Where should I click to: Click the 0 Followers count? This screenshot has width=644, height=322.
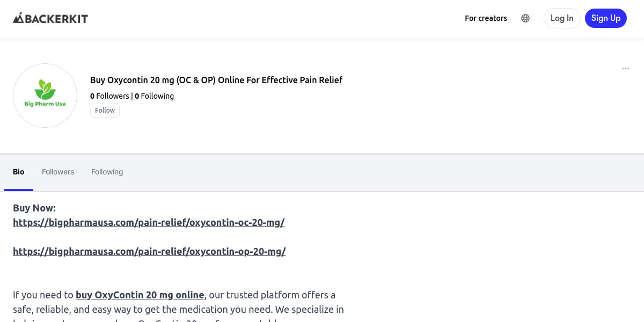[x=109, y=96]
